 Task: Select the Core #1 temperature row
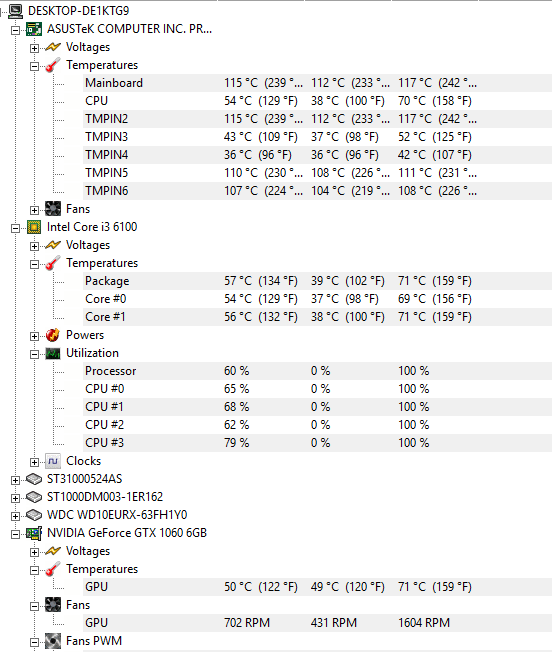(318, 317)
